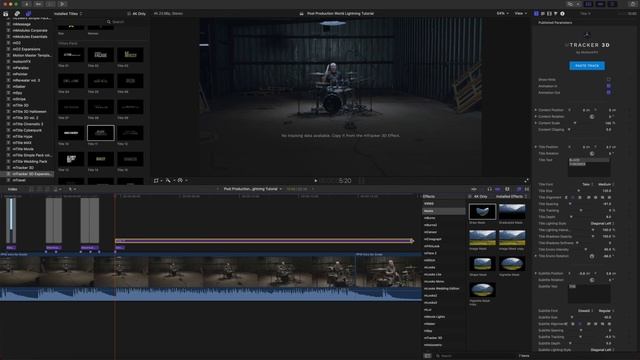Toggle the Show Hints checkbox
This screenshot has width=640, height=360.
pyautogui.click(x=609, y=80)
